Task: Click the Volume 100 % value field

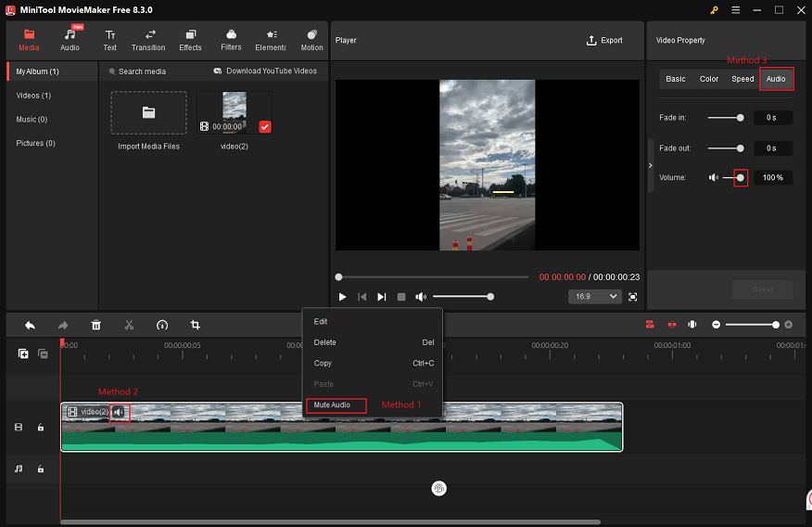Action: tap(772, 178)
